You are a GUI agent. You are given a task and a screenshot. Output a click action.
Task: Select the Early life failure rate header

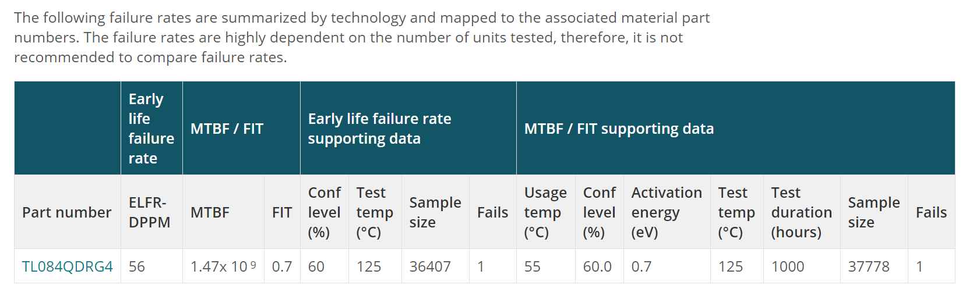[151, 129]
